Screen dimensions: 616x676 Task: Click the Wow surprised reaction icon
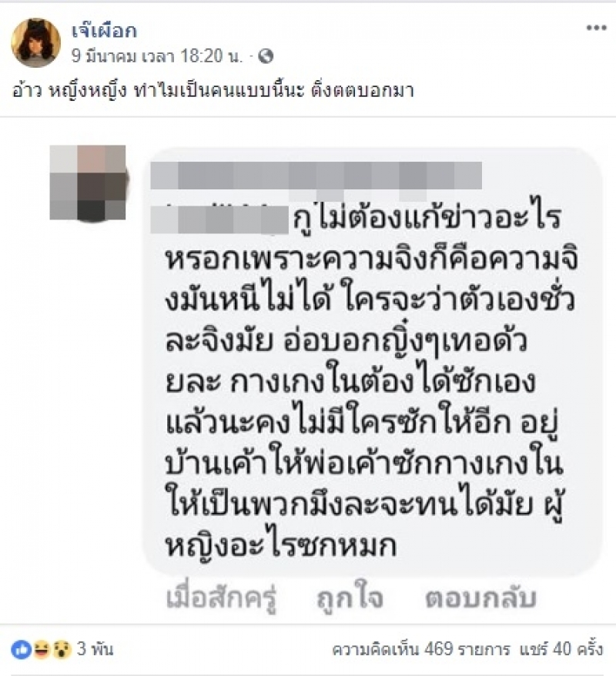(62, 649)
